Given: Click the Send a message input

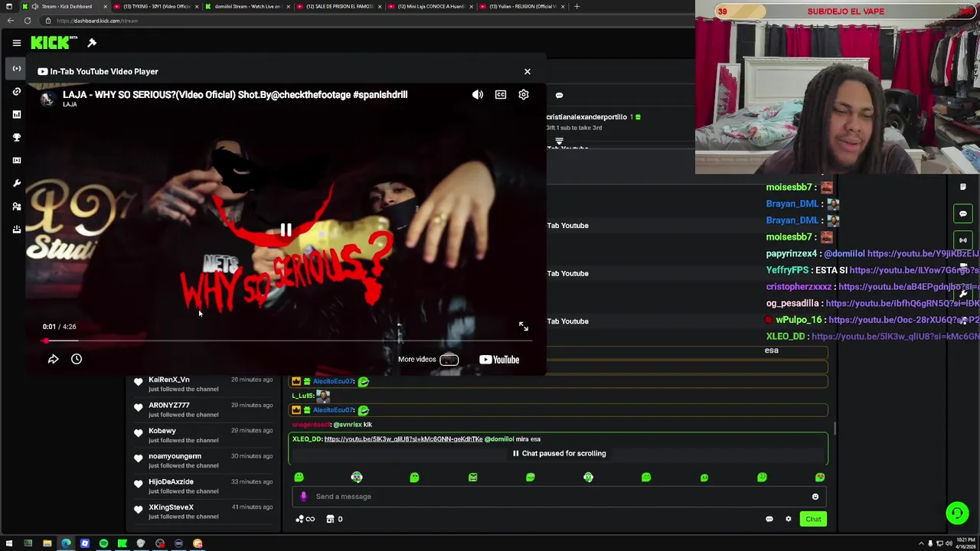Looking at the screenshot, I should (559, 497).
